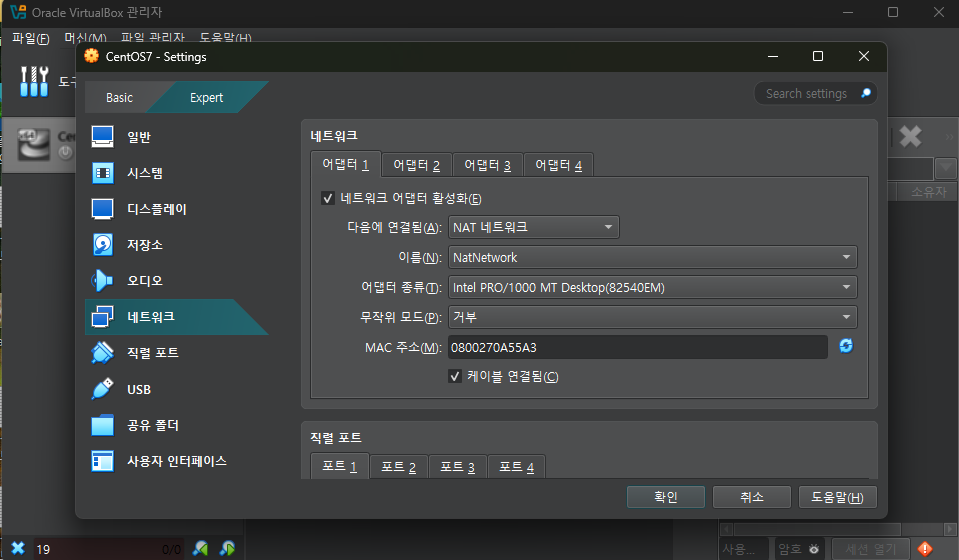
Task: Open the 파일(F) menu in Manager
Action: 31,38
